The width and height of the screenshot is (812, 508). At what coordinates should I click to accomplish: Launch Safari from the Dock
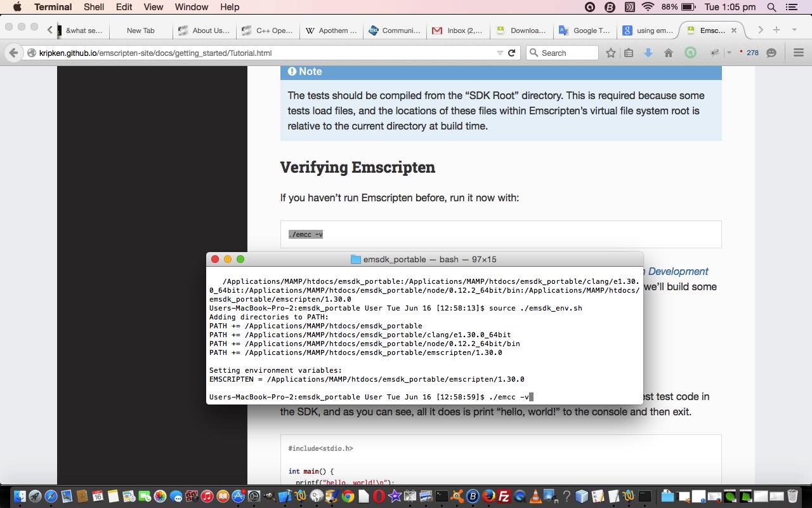point(51,497)
